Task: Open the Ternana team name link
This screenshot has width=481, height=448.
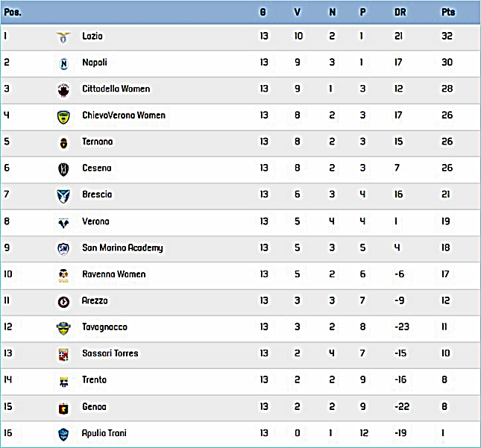Action: (97, 142)
